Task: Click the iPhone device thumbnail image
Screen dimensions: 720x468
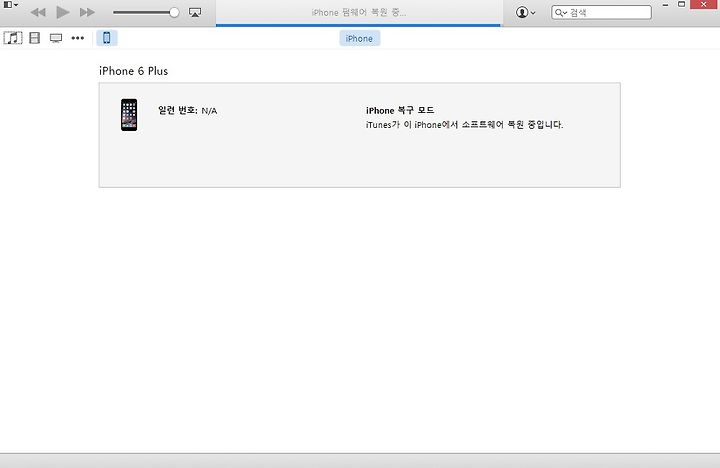Action: [129, 115]
